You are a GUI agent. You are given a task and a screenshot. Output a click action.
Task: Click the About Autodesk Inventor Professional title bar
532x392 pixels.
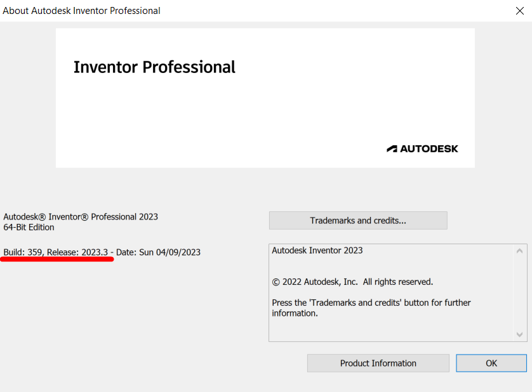(82, 11)
